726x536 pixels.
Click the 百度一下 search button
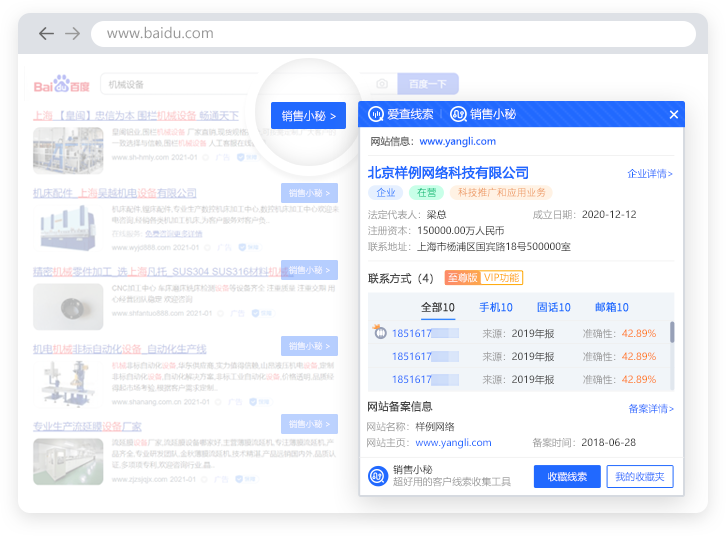pos(428,84)
